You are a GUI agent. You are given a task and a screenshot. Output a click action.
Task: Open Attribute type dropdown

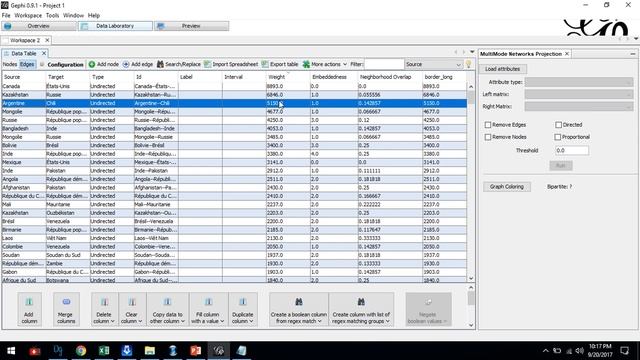tap(579, 82)
